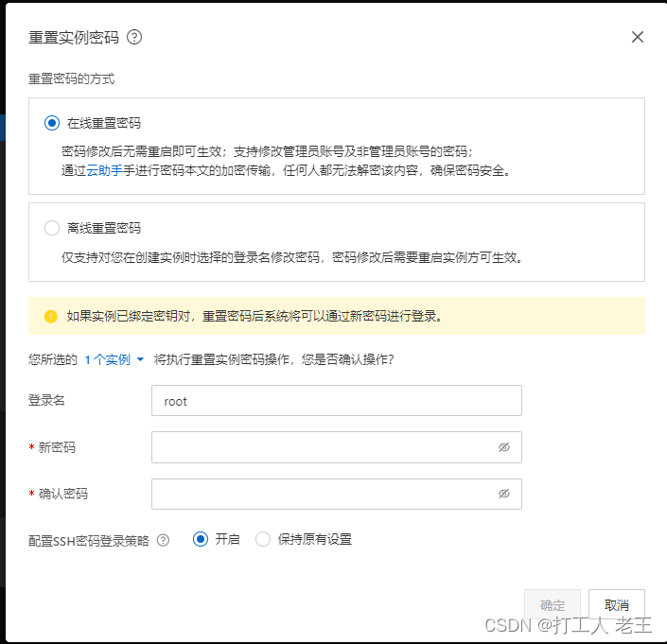Click the 确认密码 input field
The height and width of the screenshot is (644, 667).
(x=337, y=494)
